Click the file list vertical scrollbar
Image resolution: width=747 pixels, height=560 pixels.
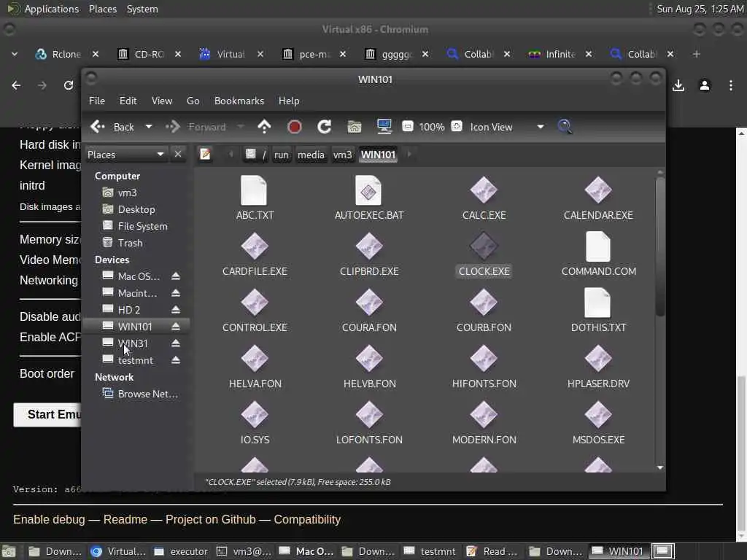point(659,248)
